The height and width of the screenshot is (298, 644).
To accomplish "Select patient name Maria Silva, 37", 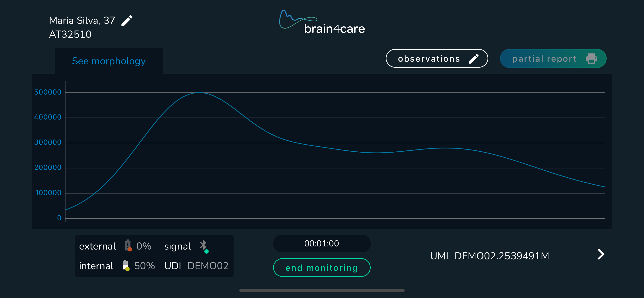I will click(82, 21).
